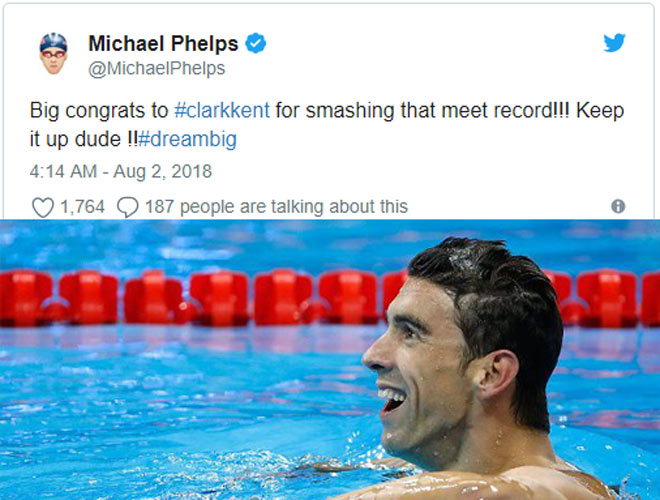Open the tweet info icon
660x500 pixels.
pos(618,206)
